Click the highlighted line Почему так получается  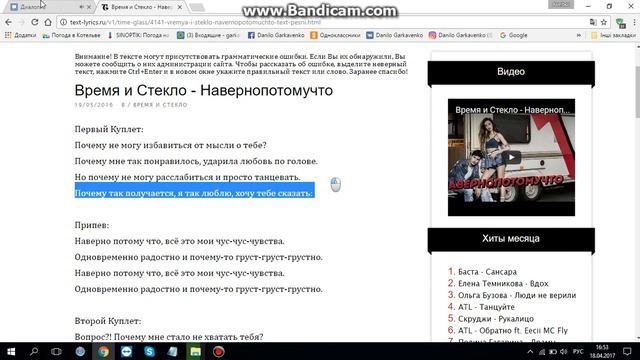[194, 193]
